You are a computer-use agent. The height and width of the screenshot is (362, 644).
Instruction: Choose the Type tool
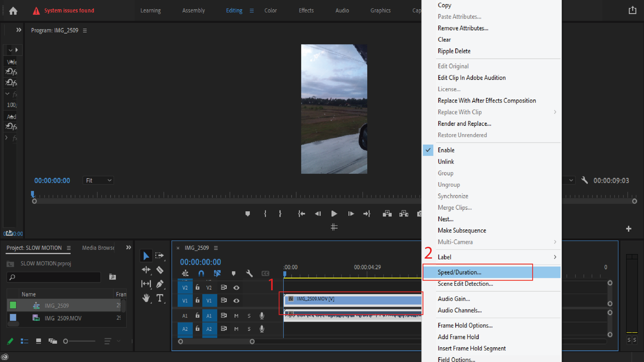(x=160, y=298)
